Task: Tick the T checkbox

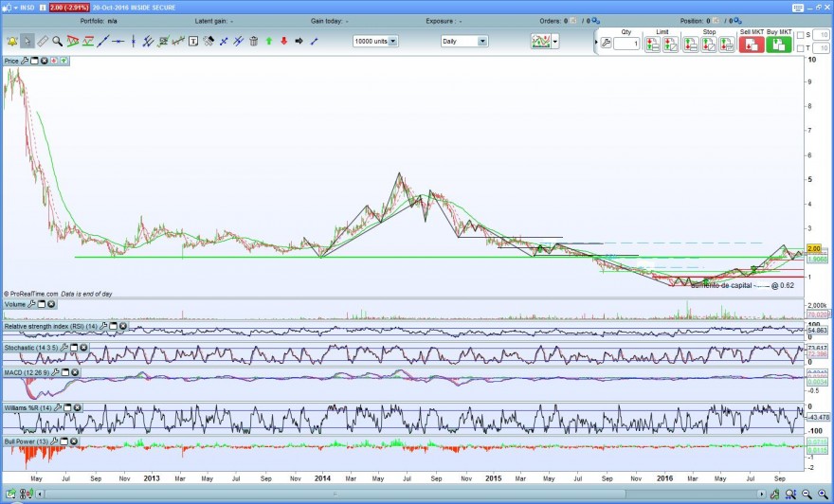Action: (801, 48)
